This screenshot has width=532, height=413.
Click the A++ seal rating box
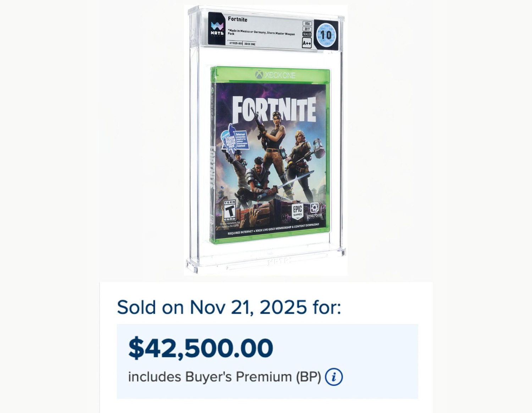click(307, 43)
